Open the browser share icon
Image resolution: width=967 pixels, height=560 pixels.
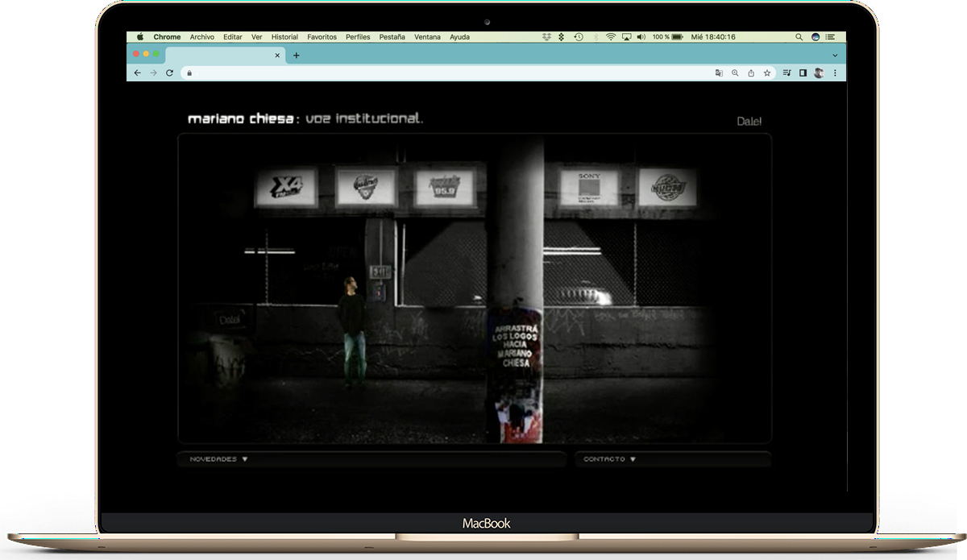pos(751,73)
